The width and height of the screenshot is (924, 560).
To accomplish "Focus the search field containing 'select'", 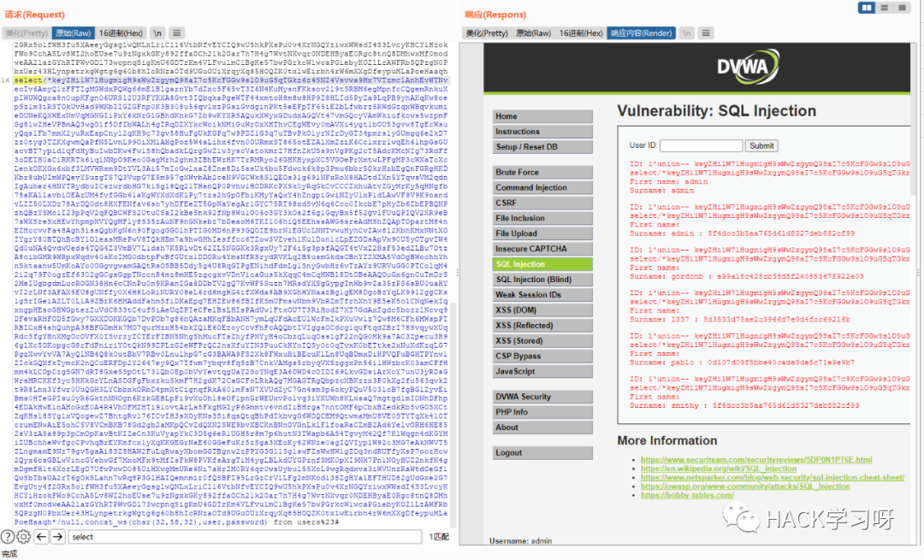I will tap(246, 536).
